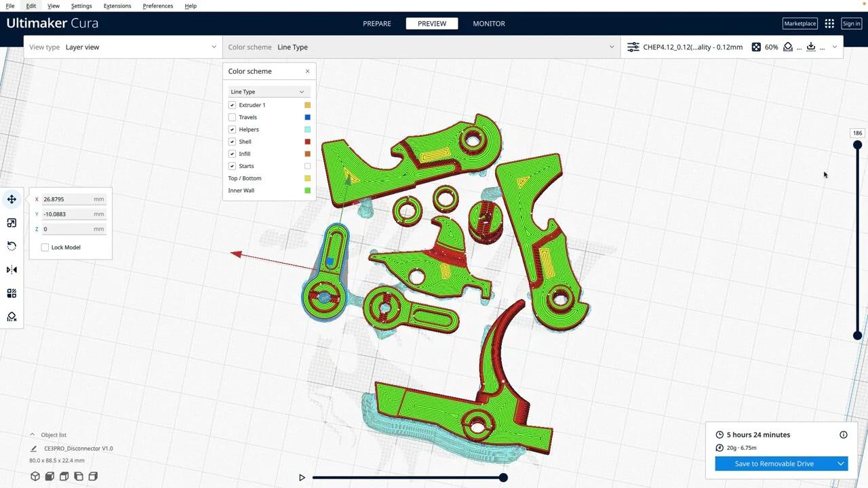Select the Move tool

click(12, 199)
